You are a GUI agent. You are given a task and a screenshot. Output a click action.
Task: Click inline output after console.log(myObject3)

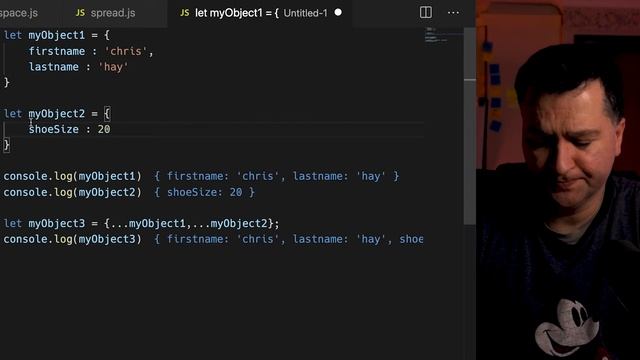pos(289,239)
